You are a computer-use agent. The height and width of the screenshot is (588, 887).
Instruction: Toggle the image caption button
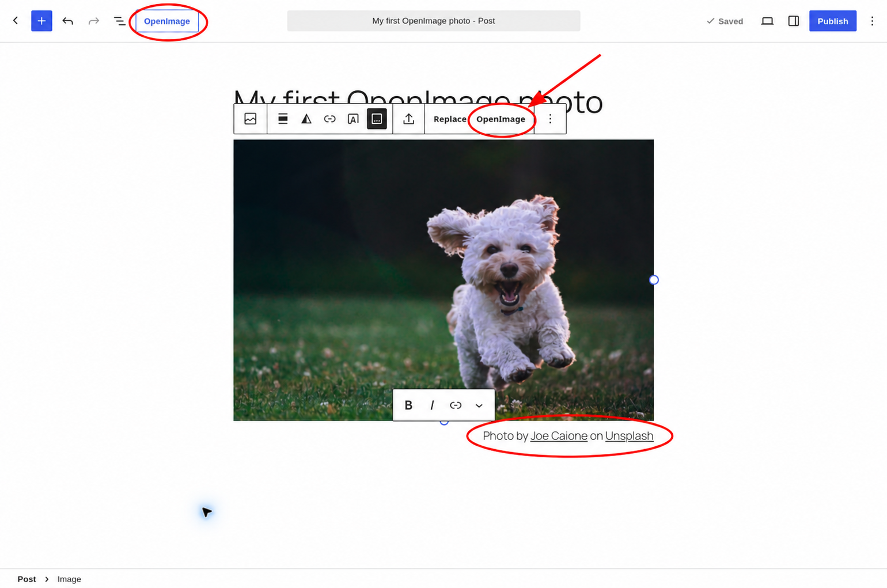click(x=377, y=119)
